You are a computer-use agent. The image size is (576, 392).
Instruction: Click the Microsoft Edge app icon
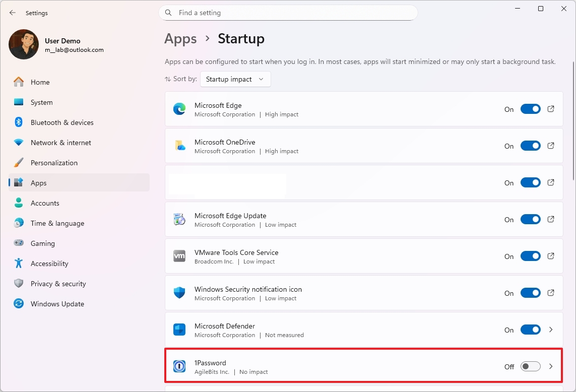point(179,109)
